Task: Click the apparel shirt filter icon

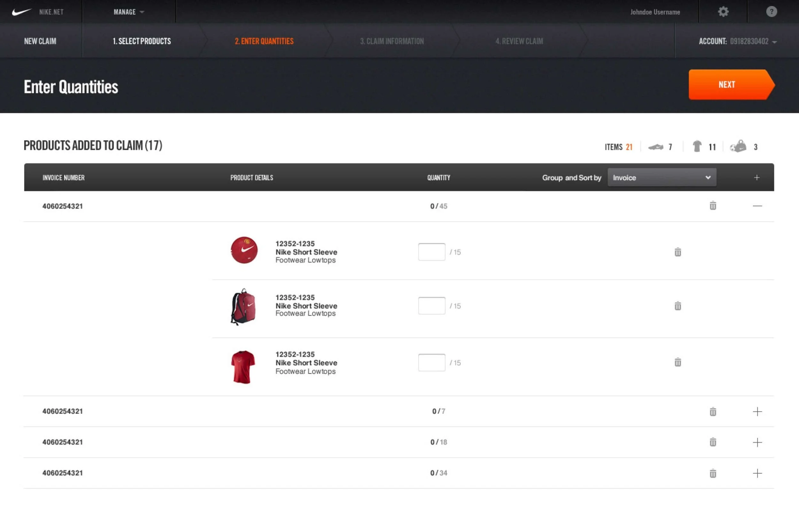Action: (697, 147)
